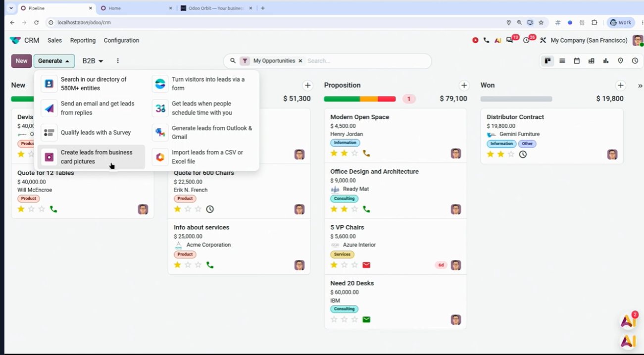Click green email icon on Need 20 Desks
644x355 pixels.
point(366,320)
